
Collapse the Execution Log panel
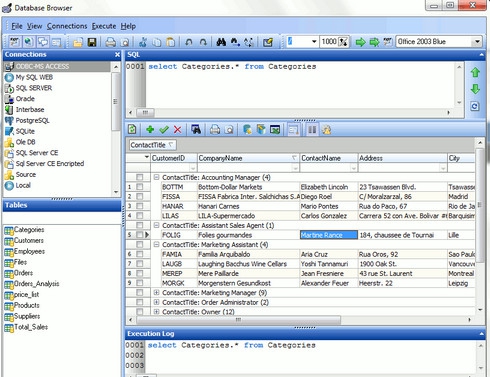coord(481,334)
